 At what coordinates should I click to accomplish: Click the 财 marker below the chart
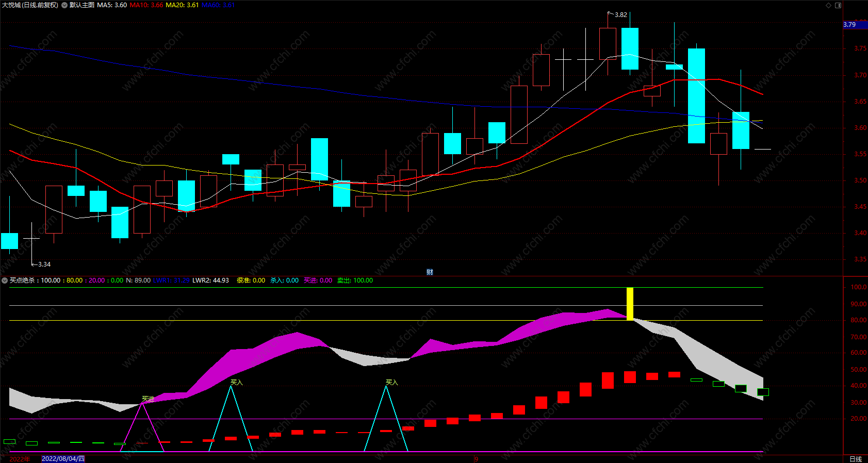point(430,272)
